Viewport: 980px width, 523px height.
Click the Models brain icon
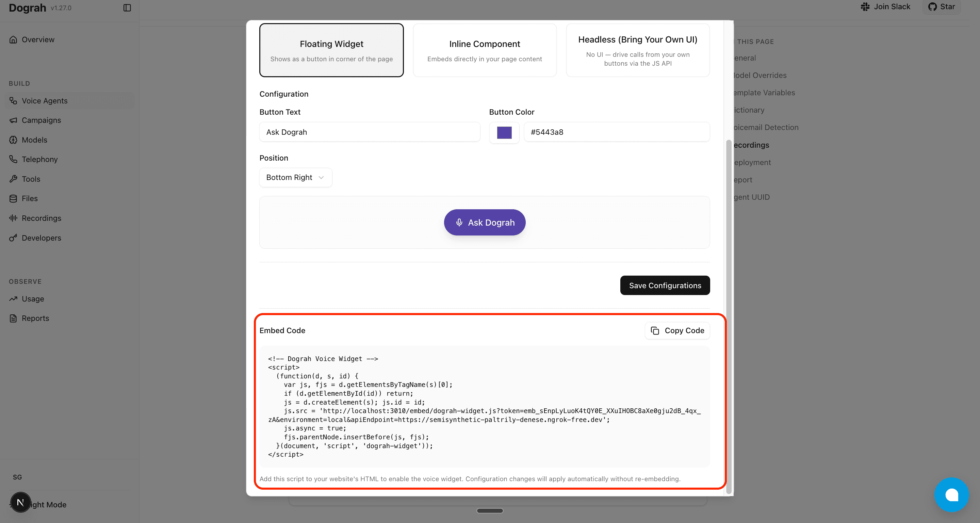[x=13, y=140]
